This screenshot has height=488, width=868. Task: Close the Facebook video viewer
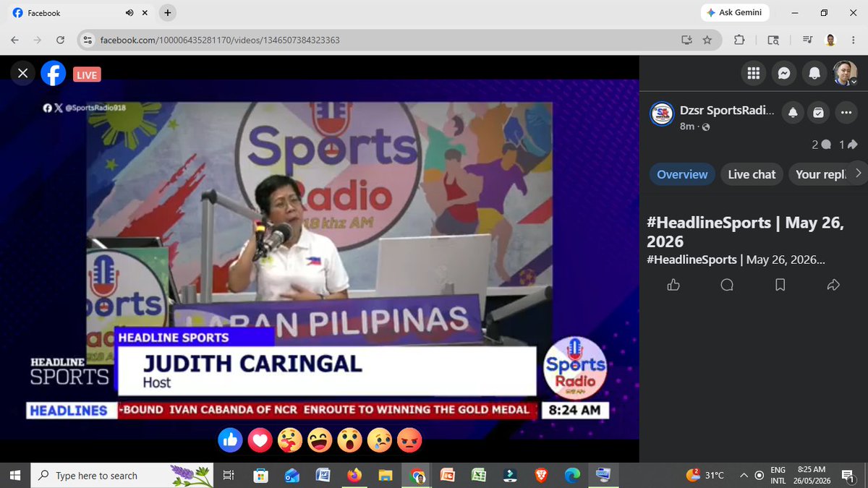pos(23,73)
